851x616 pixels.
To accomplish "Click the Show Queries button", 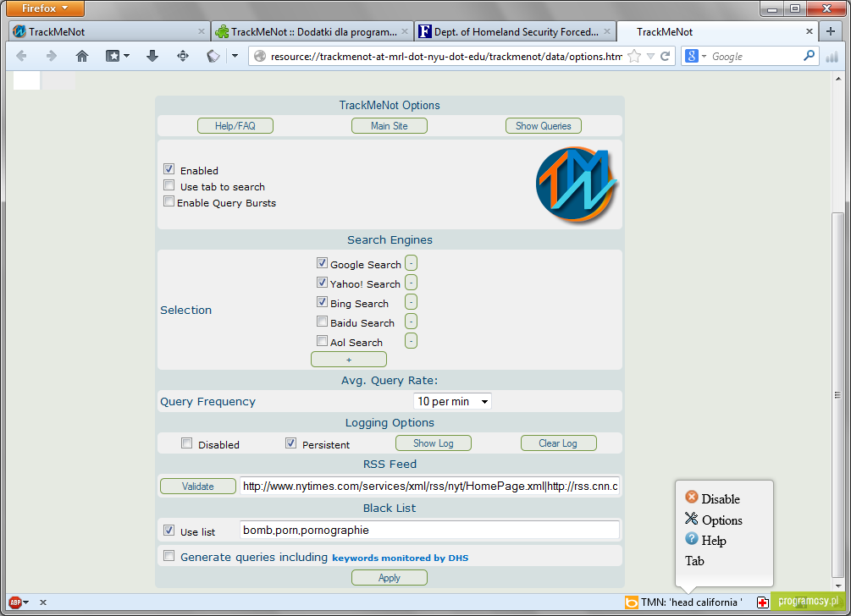I will (544, 126).
